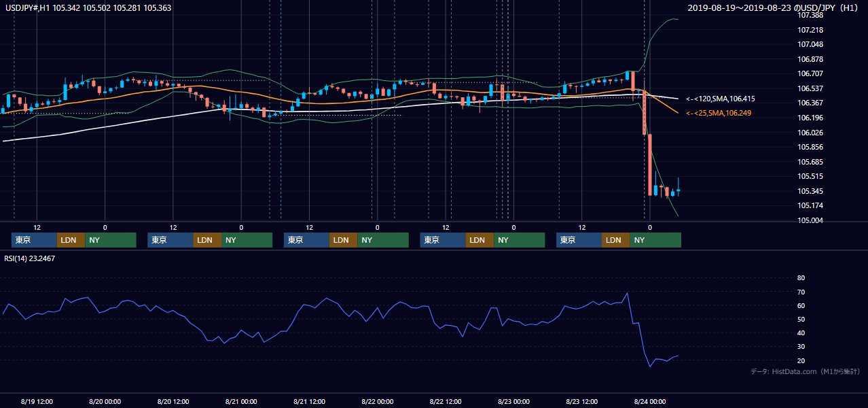Click price axis value 105.174
Viewport: 868px width, 408px height.
810,205
